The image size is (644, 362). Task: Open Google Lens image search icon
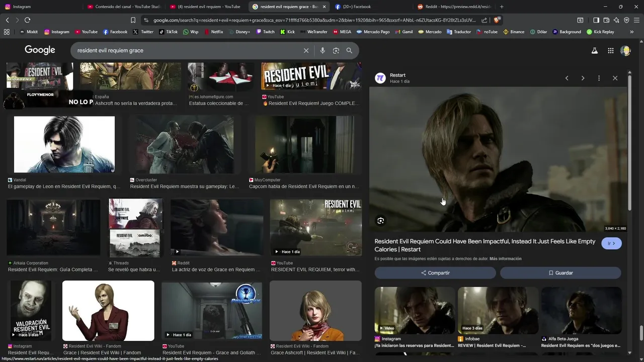(x=336, y=50)
